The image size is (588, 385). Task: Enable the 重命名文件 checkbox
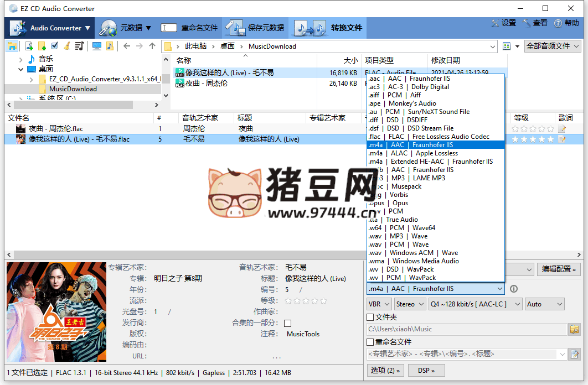[370, 342]
